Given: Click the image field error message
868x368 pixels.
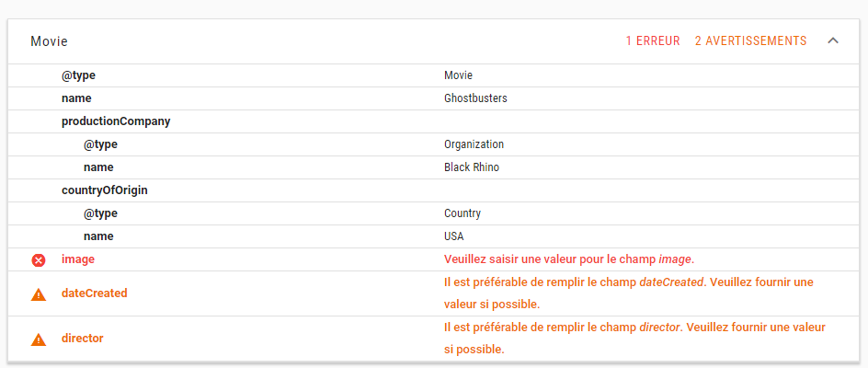Looking at the screenshot, I should point(568,259).
